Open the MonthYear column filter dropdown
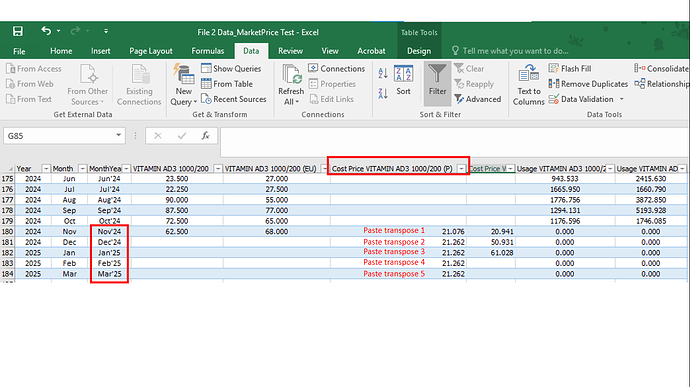 [x=126, y=169]
